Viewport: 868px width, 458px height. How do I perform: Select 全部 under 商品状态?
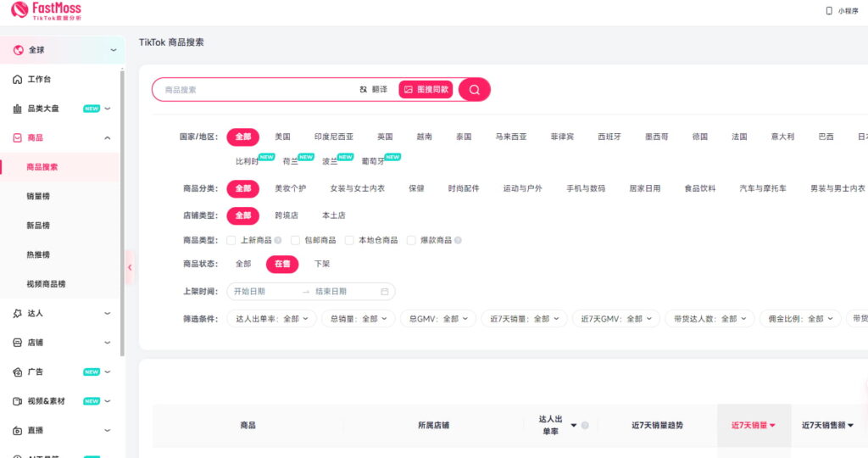(x=243, y=264)
